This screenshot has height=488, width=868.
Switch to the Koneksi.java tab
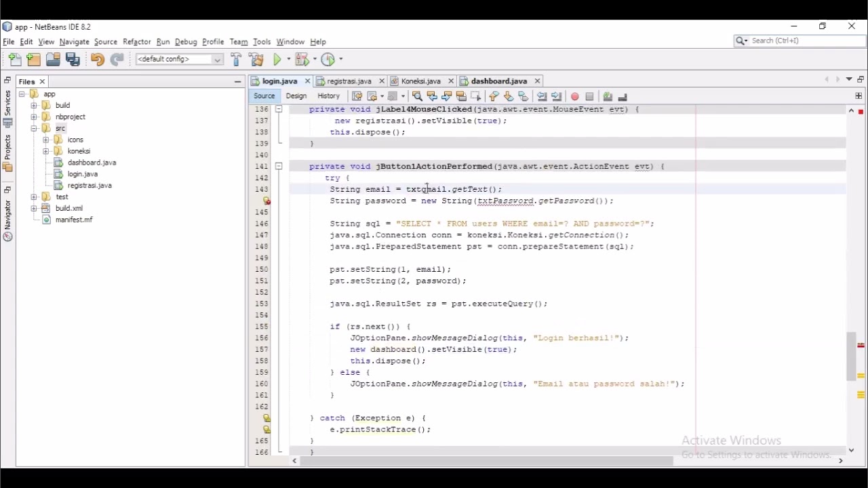[x=421, y=81]
